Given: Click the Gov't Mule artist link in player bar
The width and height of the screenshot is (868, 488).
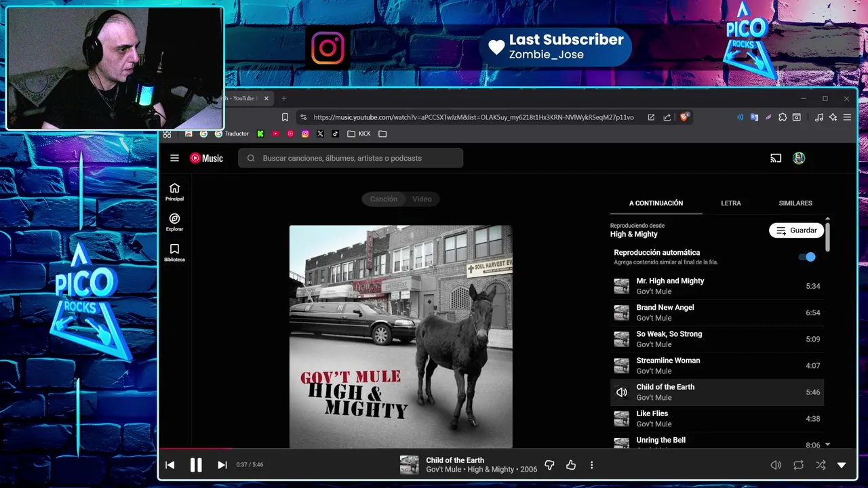Looking at the screenshot, I should click(443, 469).
